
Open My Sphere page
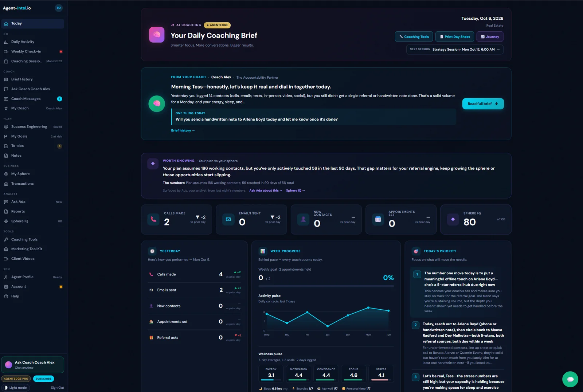33,174
